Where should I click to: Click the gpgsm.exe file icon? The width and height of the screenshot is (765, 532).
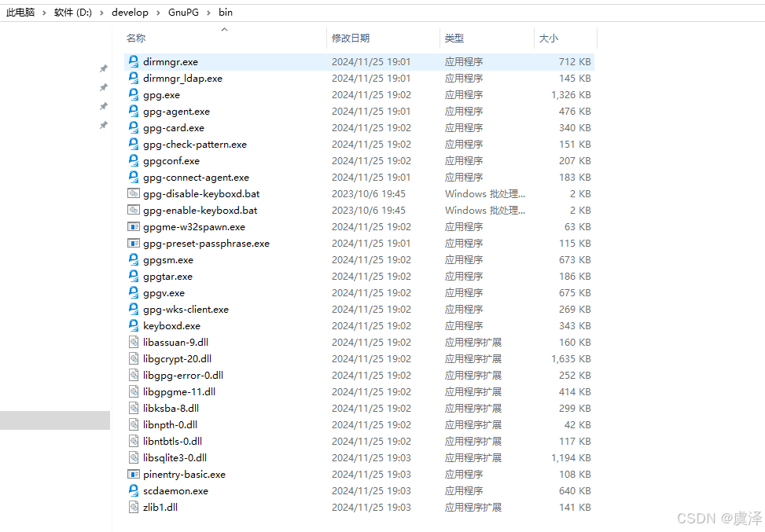tap(133, 259)
